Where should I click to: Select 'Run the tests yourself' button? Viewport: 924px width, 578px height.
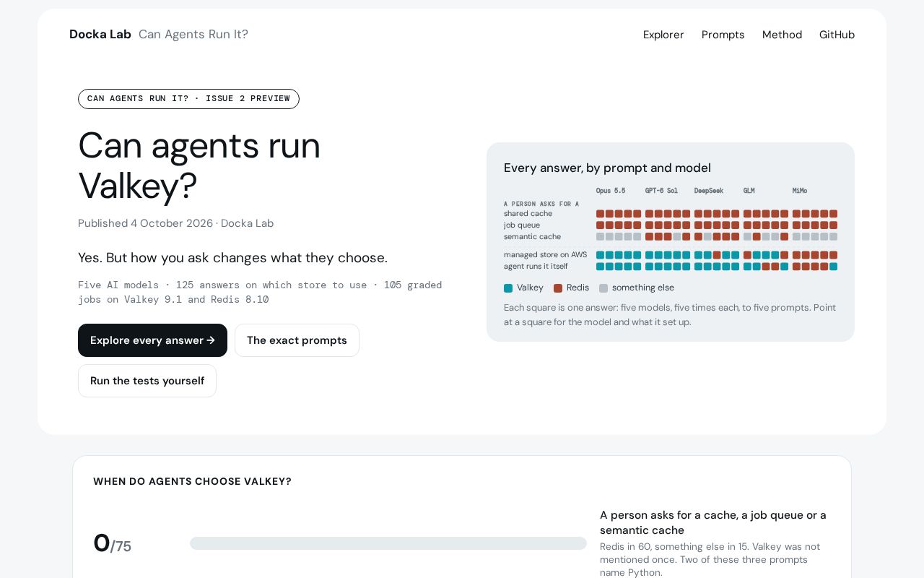pyautogui.click(x=147, y=381)
